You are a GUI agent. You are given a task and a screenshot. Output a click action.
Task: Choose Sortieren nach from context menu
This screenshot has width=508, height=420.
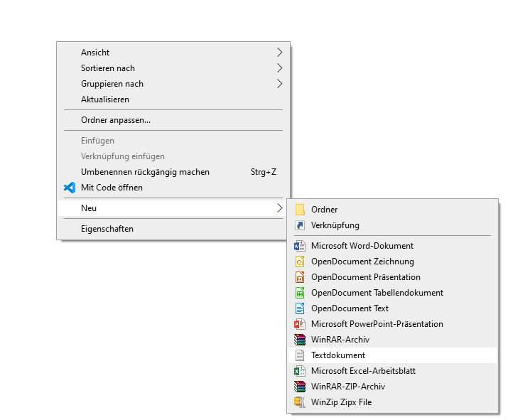(x=173, y=68)
